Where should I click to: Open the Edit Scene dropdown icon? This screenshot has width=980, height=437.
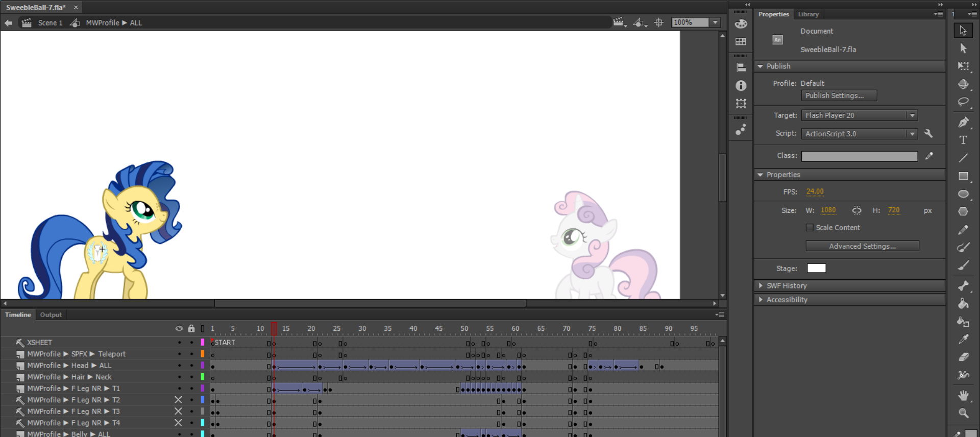619,22
